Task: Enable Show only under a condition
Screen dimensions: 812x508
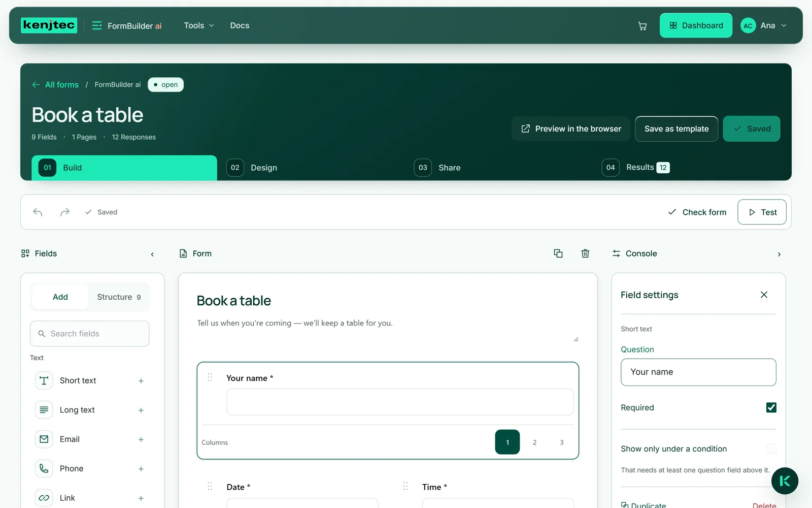Action: 771,449
